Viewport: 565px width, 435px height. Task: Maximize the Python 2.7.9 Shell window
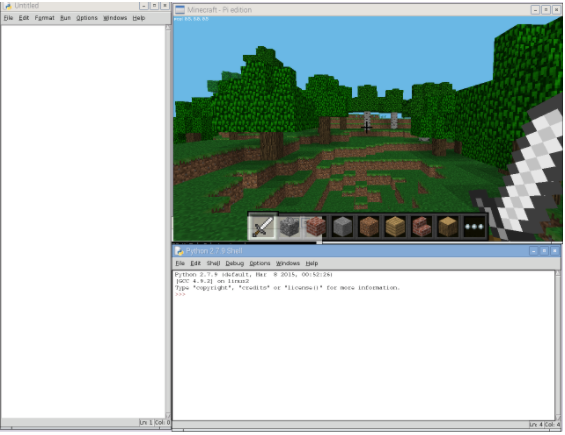[544, 251]
